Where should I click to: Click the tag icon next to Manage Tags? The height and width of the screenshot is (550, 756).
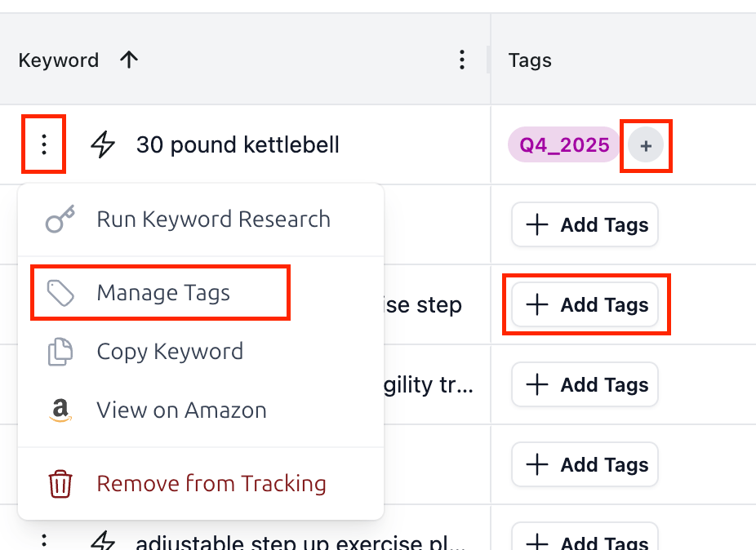[61, 292]
